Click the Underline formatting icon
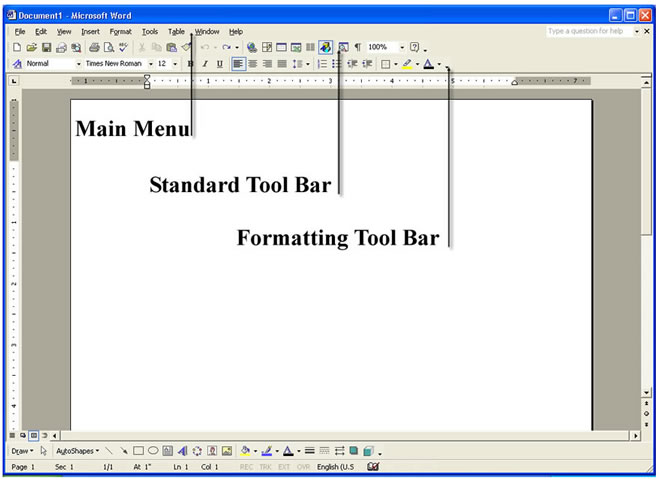Image resolution: width=660 pixels, height=480 pixels. coord(220,63)
